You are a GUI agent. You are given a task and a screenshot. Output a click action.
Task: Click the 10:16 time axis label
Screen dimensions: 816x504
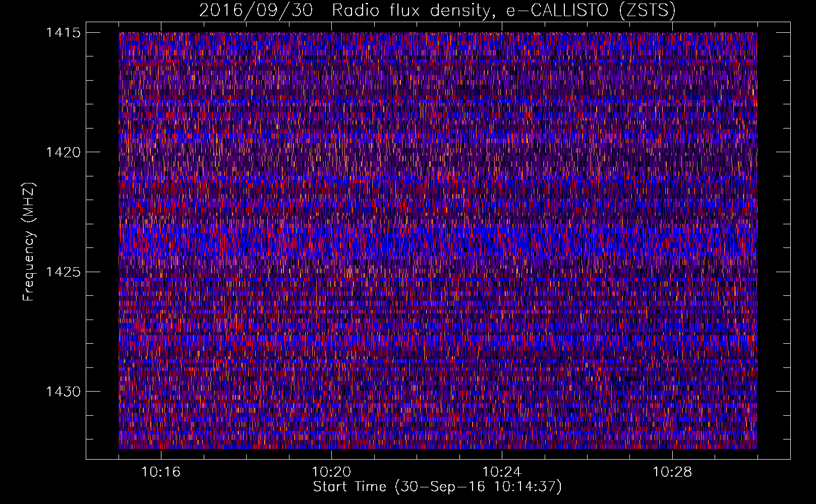click(x=161, y=472)
